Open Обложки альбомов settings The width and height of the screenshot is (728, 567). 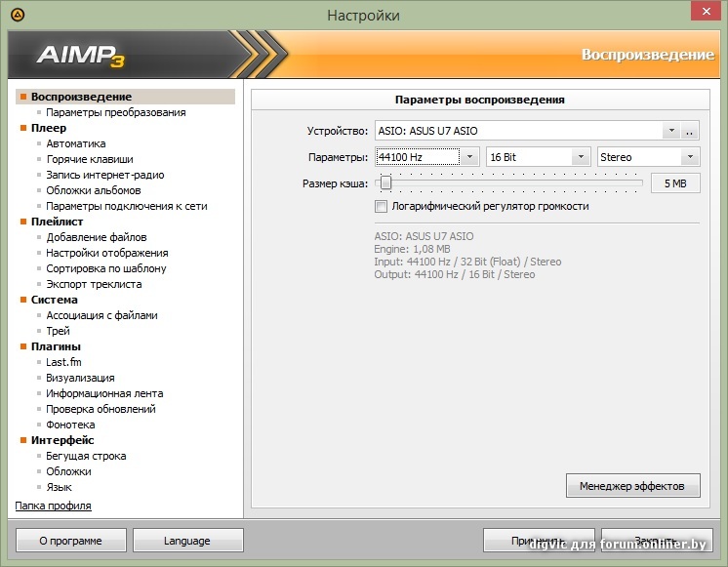pos(94,190)
